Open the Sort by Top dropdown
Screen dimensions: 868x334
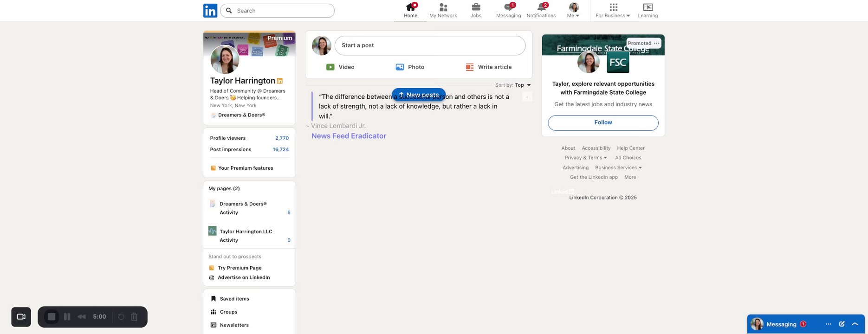(513, 85)
